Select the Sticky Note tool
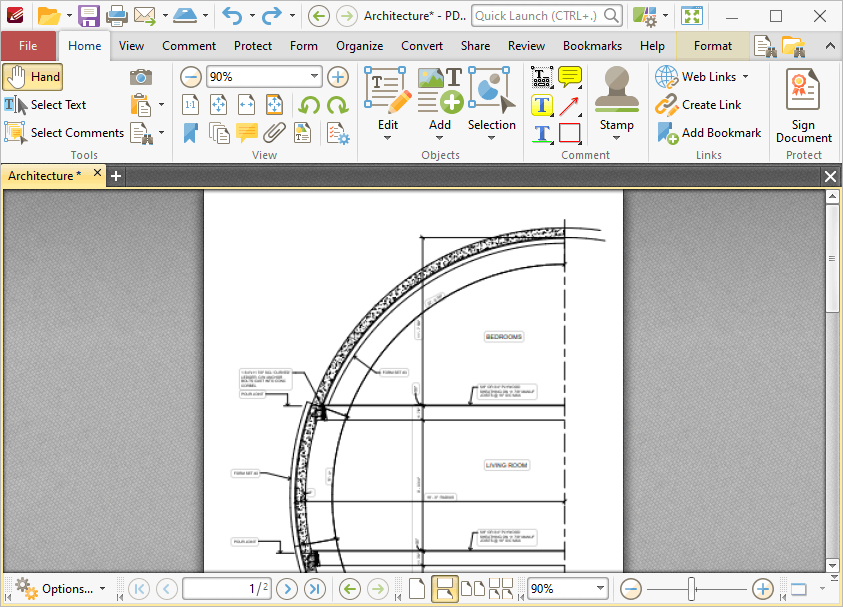 coord(570,77)
